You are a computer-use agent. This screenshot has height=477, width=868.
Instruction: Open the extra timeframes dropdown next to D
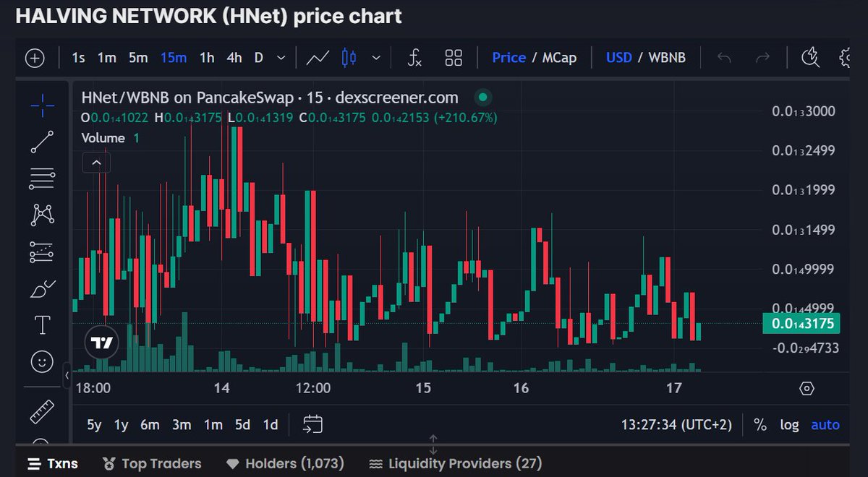tap(281, 58)
